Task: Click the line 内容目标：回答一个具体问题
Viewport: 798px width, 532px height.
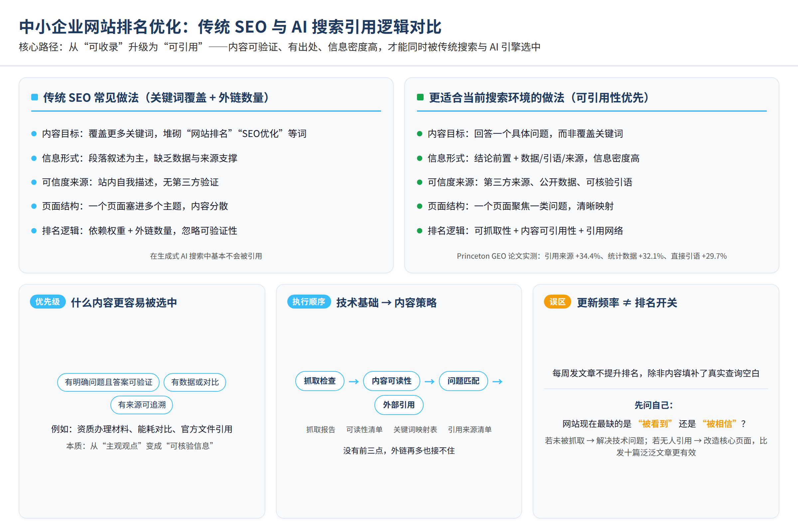Action: tap(525, 134)
